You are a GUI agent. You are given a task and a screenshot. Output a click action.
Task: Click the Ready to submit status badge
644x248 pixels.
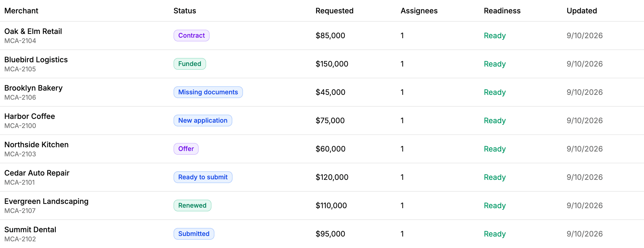point(203,177)
